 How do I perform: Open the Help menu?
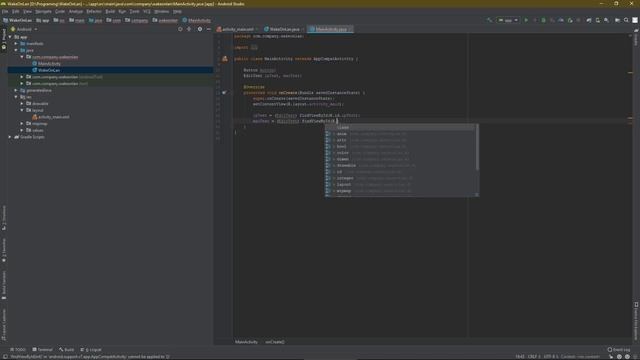click(x=177, y=11)
